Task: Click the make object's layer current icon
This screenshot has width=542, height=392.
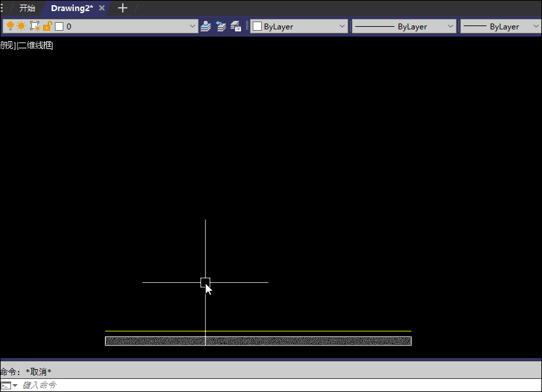Action: pyautogui.click(x=206, y=26)
